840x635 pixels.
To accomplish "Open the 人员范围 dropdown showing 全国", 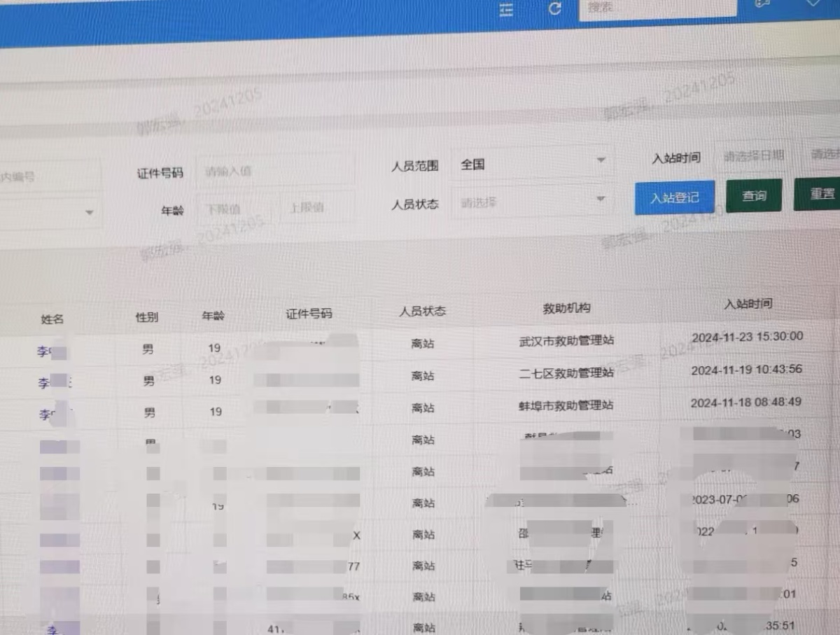I will [532, 164].
